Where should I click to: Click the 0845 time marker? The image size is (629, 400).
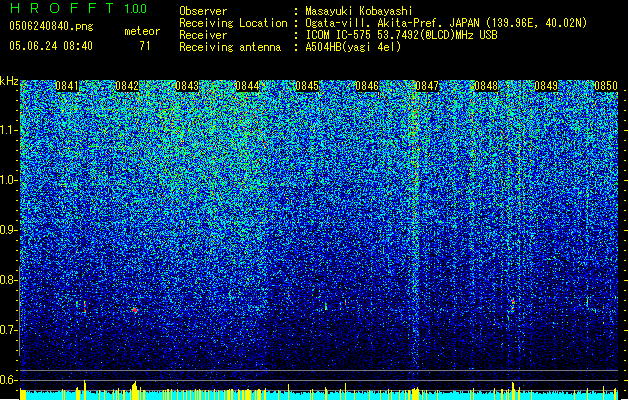[307, 86]
